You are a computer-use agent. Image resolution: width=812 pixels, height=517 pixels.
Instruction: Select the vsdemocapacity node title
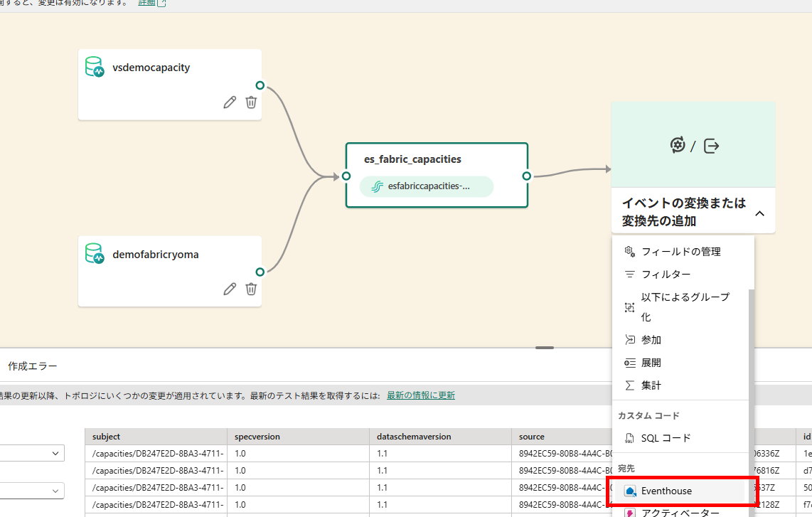151,68
